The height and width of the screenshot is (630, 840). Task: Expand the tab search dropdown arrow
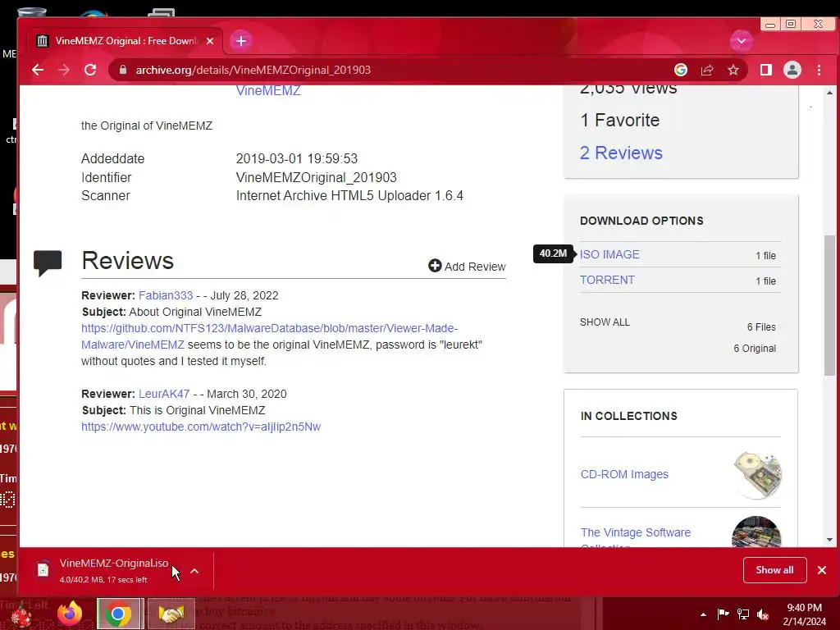tap(742, 41)
